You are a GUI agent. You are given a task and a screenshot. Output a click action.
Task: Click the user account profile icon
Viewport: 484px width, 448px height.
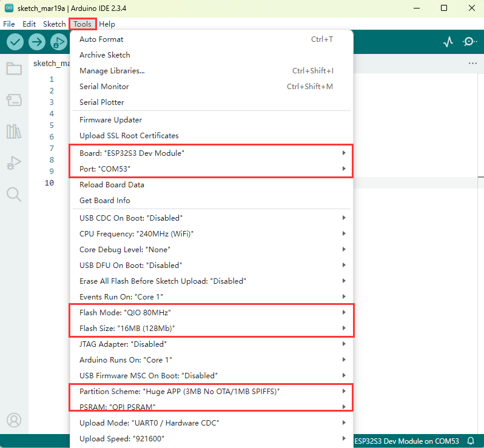(14, 420)
